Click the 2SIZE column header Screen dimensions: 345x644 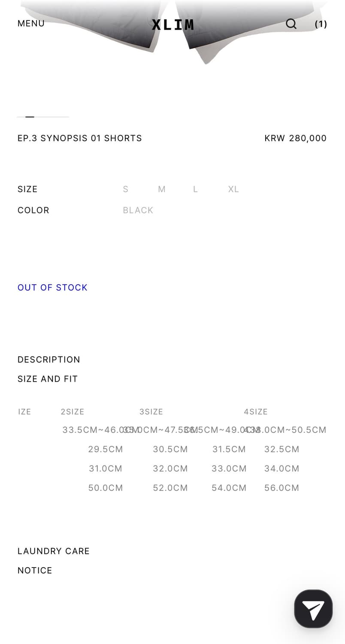coord(73,412)
